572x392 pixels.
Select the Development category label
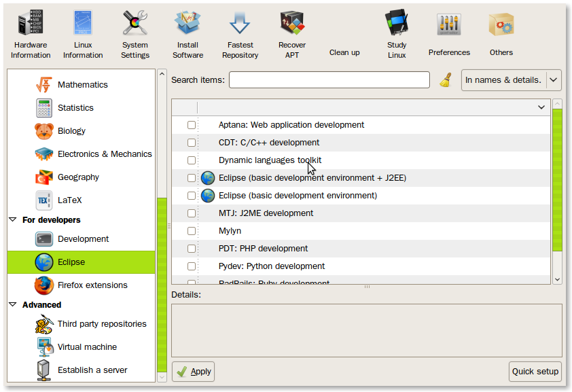coord(83,239)
